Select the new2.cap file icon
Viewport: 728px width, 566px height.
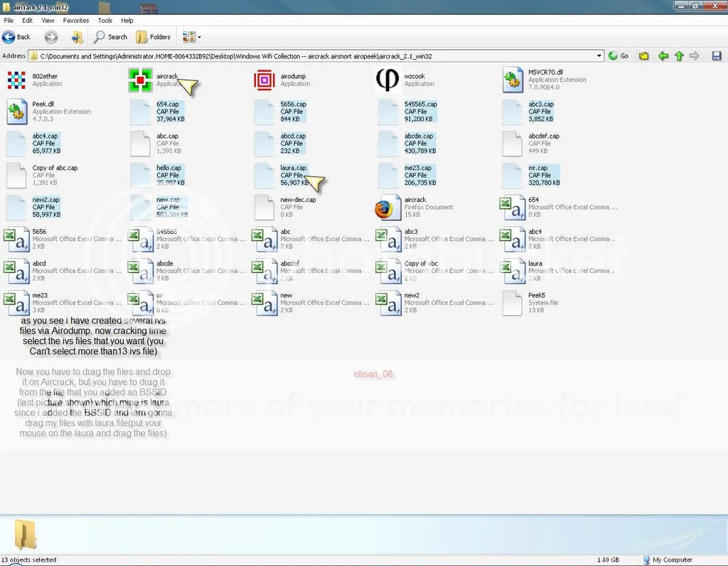[16, 207]
